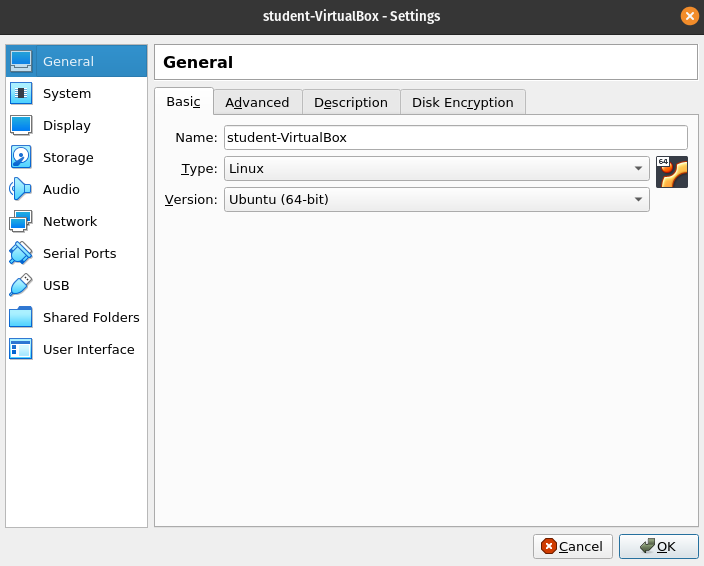Go to the Disk Encryption tab

462,102
